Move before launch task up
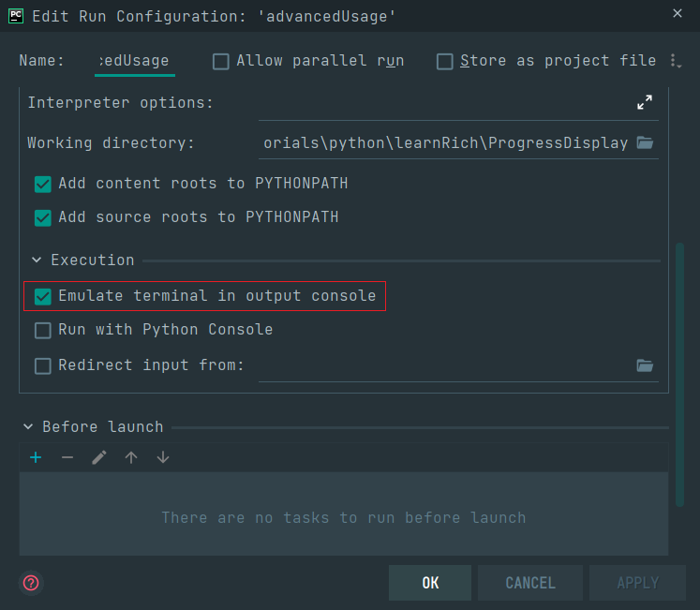 (x=131, y=457)
